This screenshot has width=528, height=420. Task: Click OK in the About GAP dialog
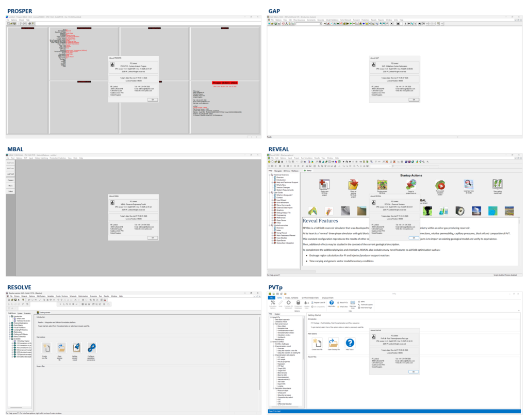414,100
